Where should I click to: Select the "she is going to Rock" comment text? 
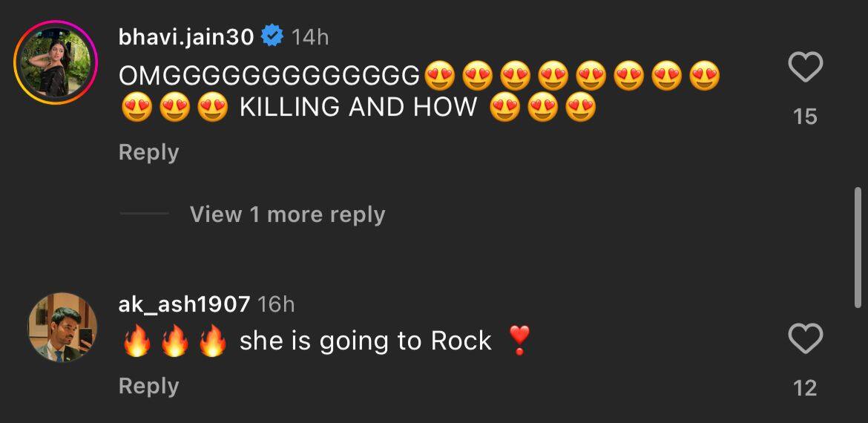[365, 341]
